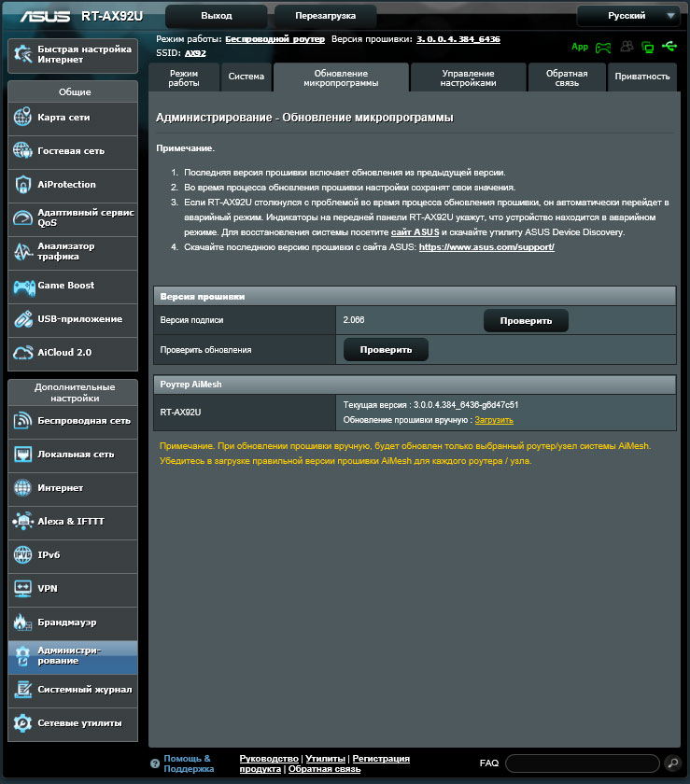This screenshot has height=784, width=690.
Task: Select the Обновление микропрограммы tab
Action: [x=341, y=78]
